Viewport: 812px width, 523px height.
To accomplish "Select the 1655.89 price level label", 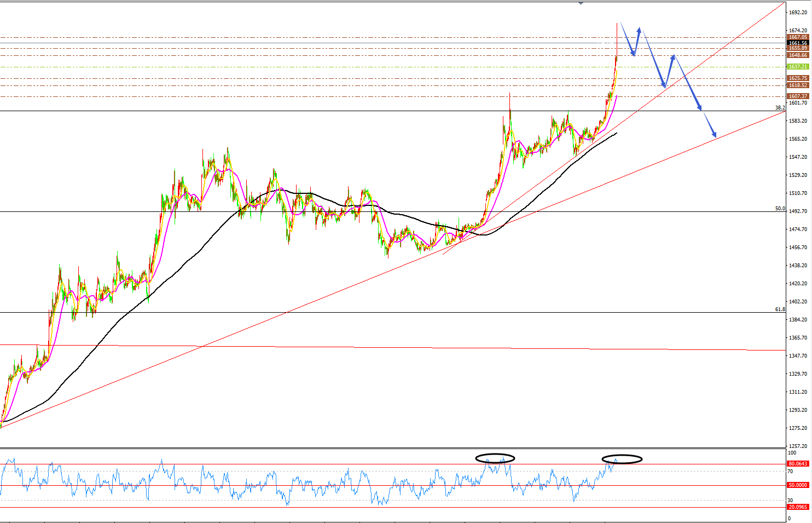I will (x=797, y=48).
